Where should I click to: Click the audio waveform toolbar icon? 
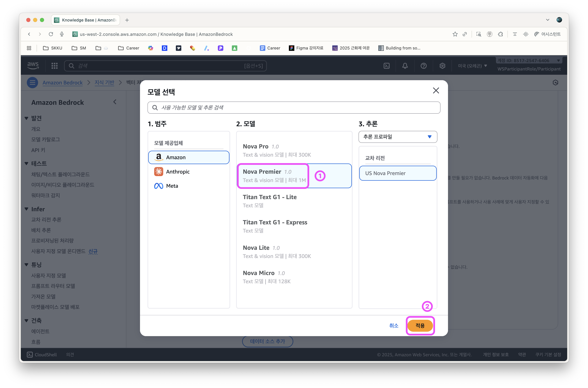526,34
